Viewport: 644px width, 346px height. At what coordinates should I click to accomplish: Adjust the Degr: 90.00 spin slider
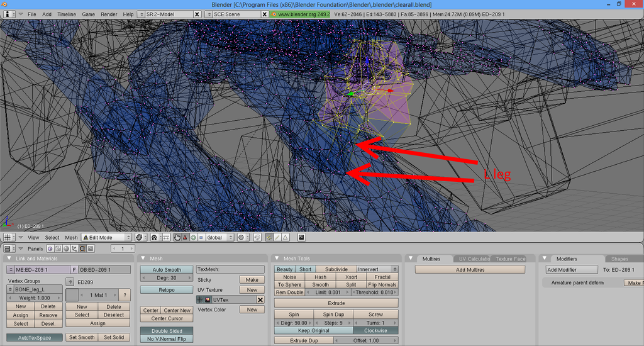(x=294, y=323)
